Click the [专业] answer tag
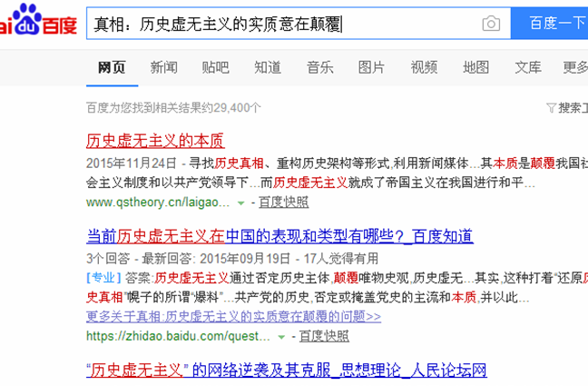 (x=103, y=278)
